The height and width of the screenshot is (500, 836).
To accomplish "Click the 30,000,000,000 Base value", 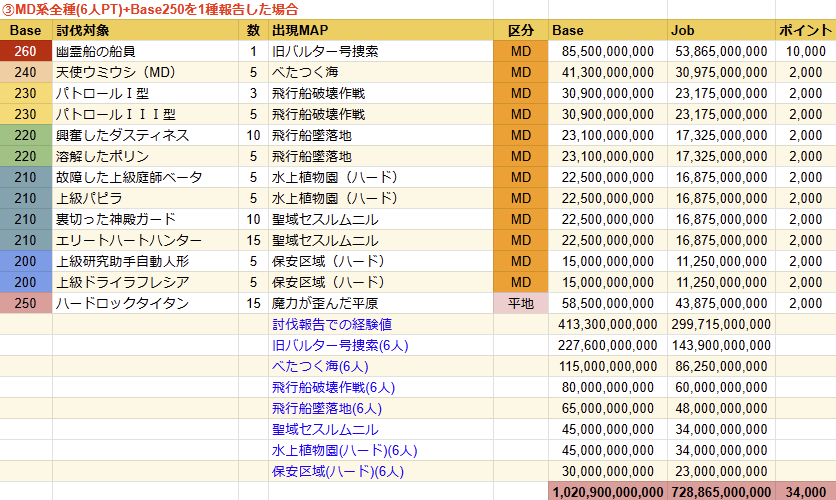I will tap(608, 471).
